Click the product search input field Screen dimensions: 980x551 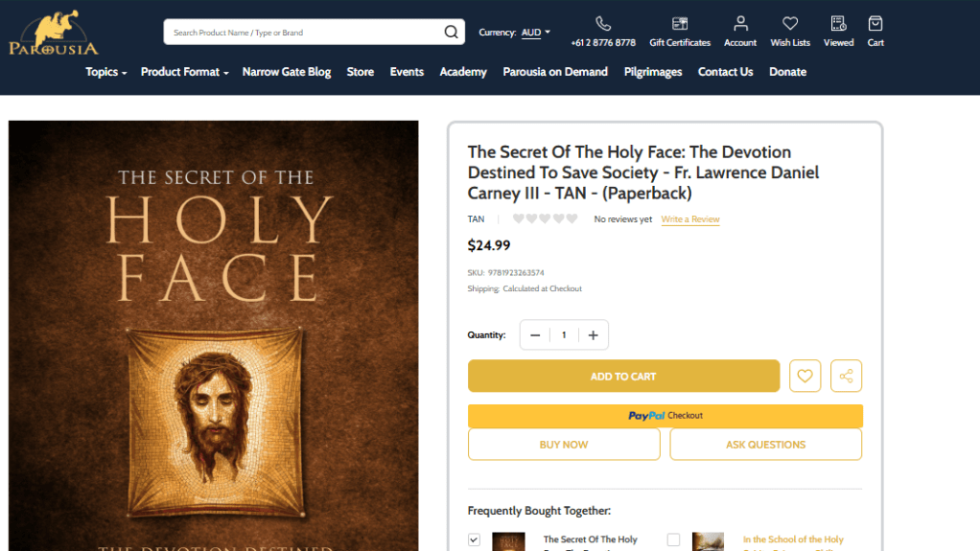302,33
